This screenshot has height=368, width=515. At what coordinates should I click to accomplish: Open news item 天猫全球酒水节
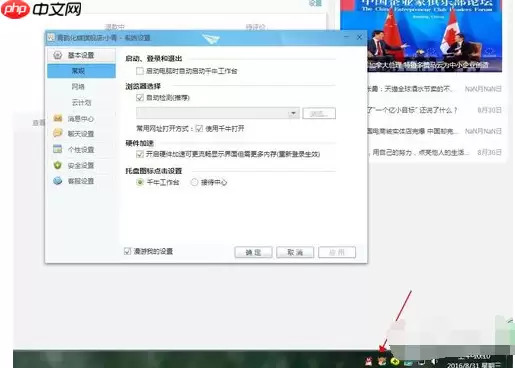435,89
